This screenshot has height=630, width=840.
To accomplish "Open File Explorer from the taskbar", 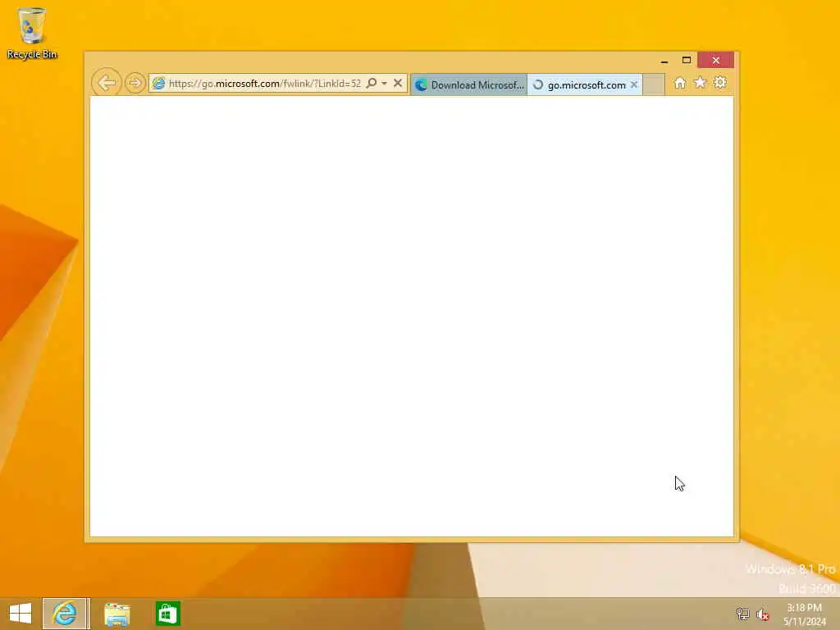I will point(116,614).
